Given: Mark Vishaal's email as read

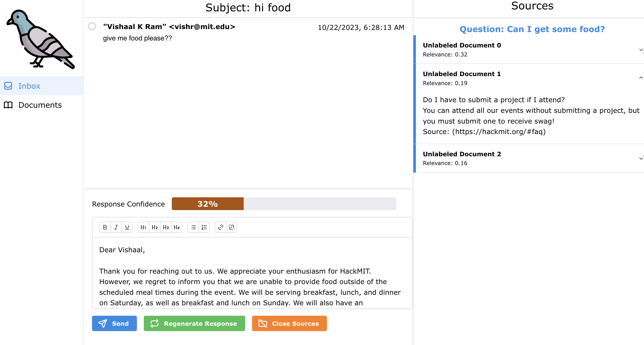Looking at the screenshot, I should coord(92,26).
